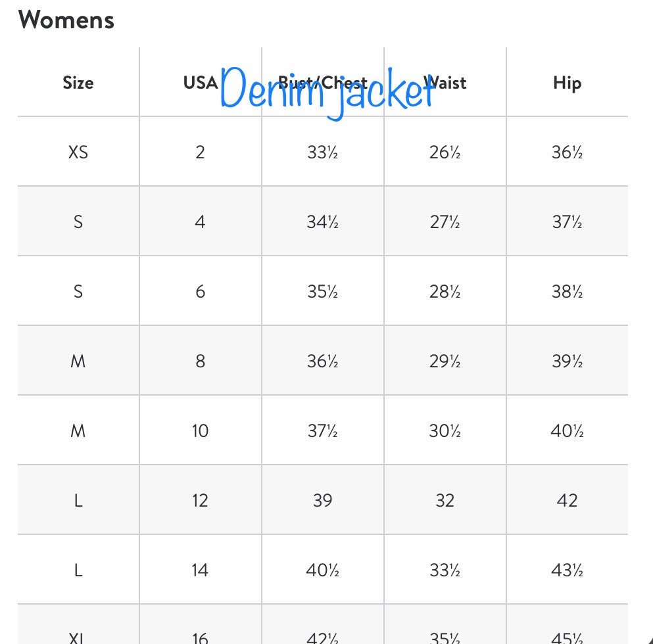Select USA size 12 cell
Image resolution: width=653 pixels, height=644 pixels.
point(200,501)
